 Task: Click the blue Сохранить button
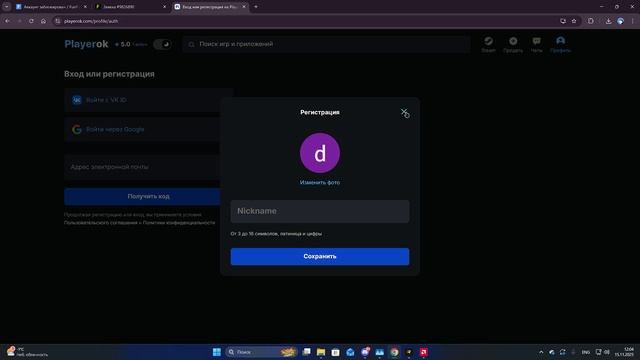(320, 256)
